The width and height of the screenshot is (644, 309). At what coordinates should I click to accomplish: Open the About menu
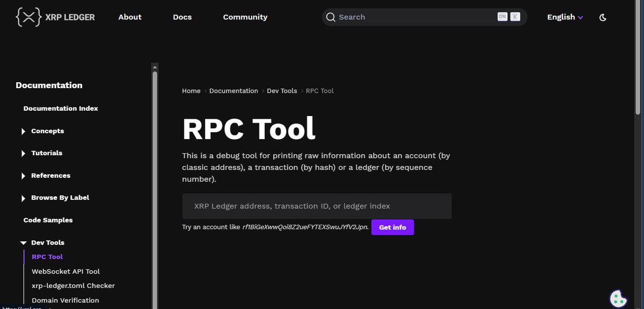[x=130, y=17]
